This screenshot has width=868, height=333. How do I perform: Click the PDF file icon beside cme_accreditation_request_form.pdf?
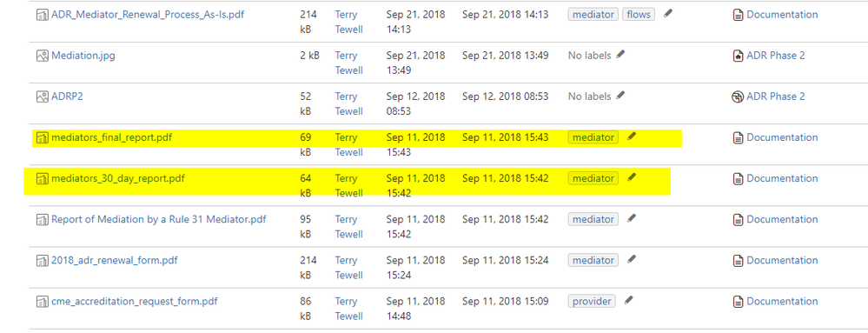tap(42, 302)
